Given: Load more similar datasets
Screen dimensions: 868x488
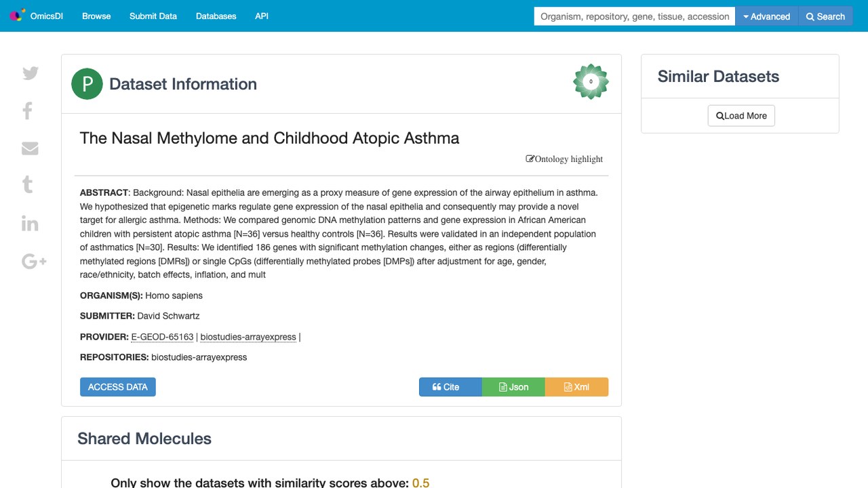Looking at the screenshot, I should (741, 116).
